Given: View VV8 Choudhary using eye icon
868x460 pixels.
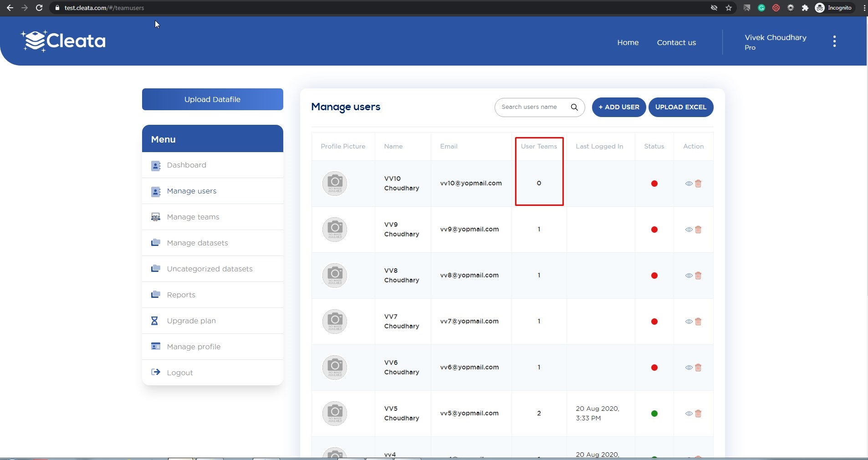Looking at the screenshot, I should tap(689, 276).
